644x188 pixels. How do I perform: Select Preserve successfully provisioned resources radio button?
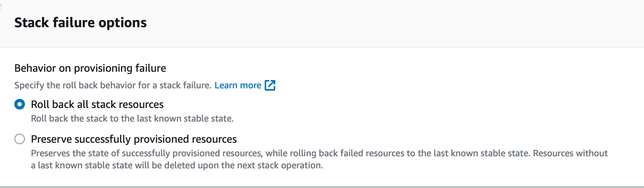pyautogui.click(x=20, y=139)
